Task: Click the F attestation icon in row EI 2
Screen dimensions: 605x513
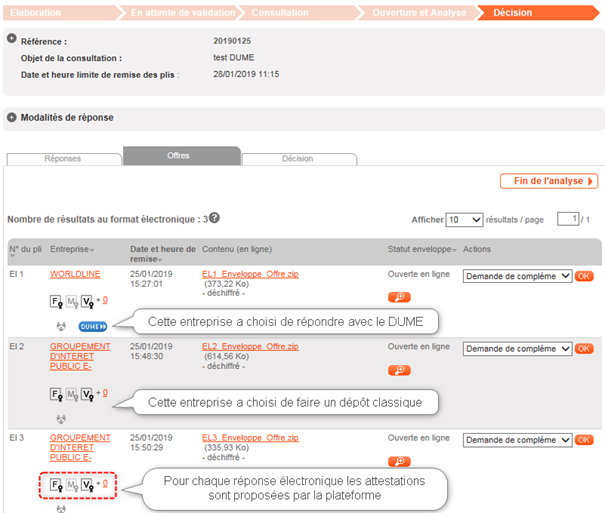Action: (56, 394)
